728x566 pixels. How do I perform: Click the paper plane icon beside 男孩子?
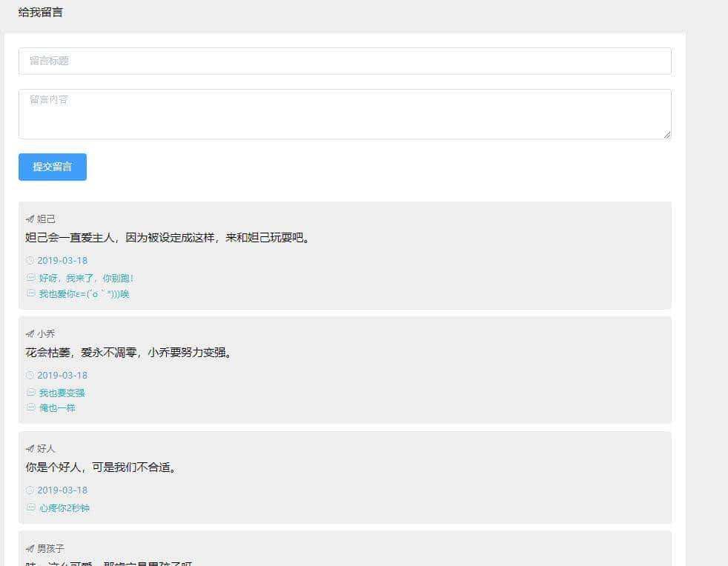tap(30, 549)
